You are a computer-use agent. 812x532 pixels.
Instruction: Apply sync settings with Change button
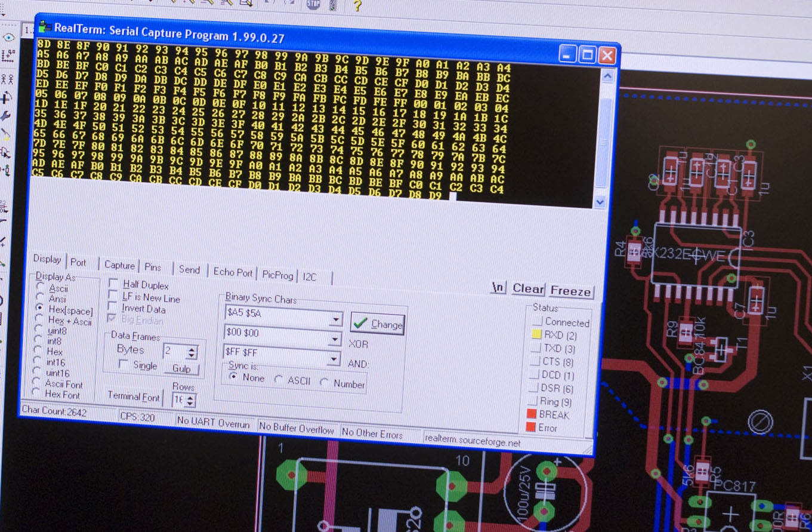tap(378, 324)
